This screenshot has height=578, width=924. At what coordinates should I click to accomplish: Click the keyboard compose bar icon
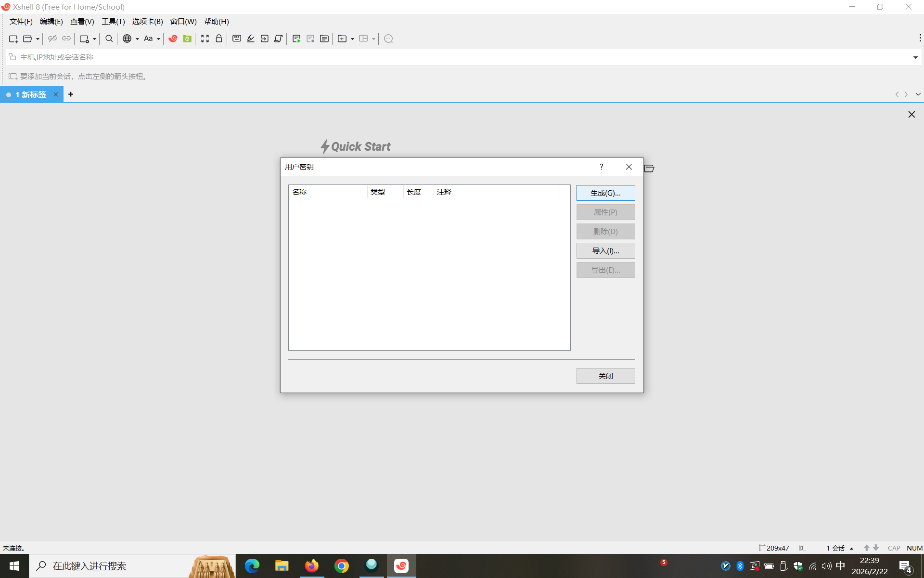point(237,39)
